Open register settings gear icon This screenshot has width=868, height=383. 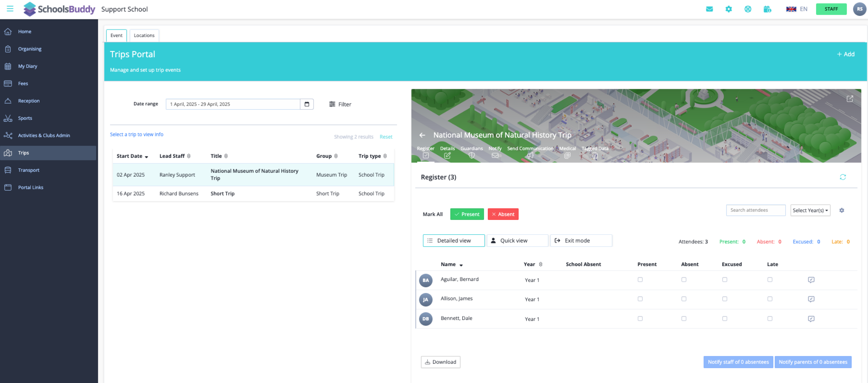842,210
